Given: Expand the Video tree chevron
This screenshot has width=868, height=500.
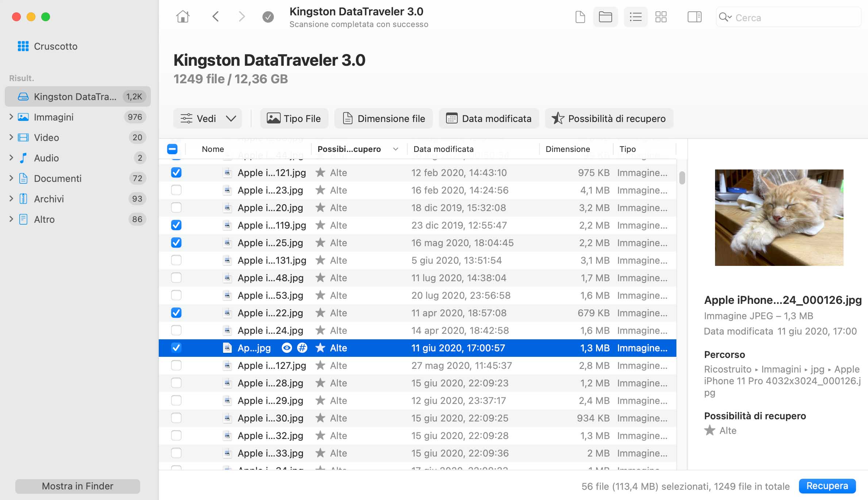Looking at the screenshot, I should tap(11, 137).
